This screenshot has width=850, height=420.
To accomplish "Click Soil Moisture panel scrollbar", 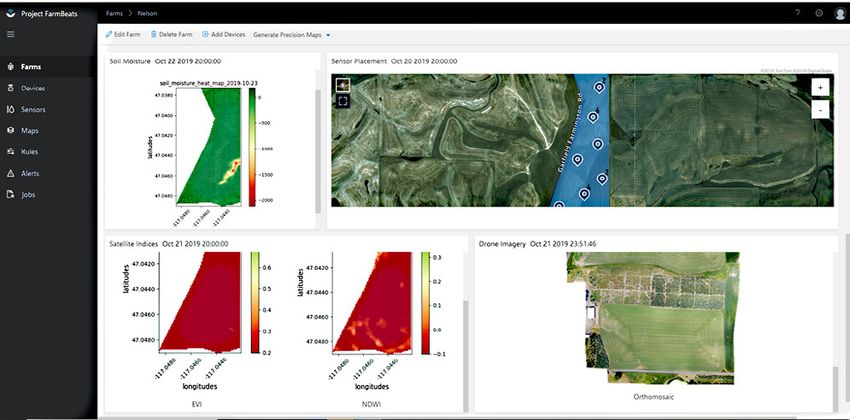I will point(318,152).
